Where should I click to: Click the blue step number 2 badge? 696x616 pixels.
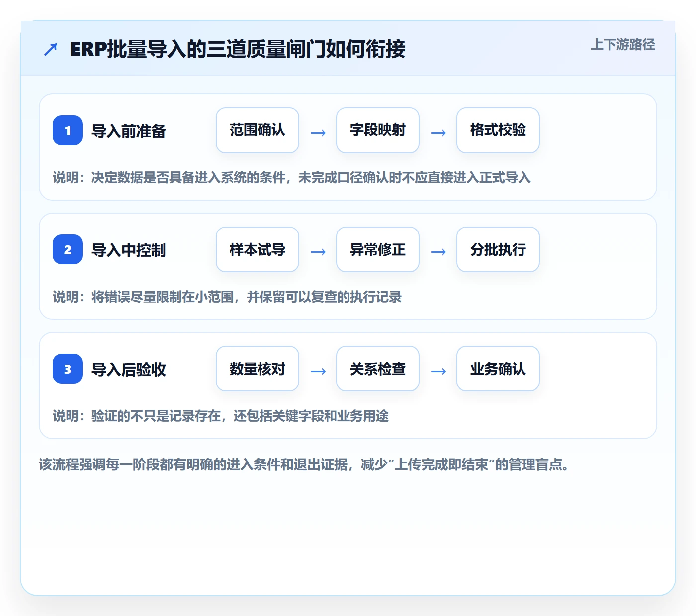(68, 249)
